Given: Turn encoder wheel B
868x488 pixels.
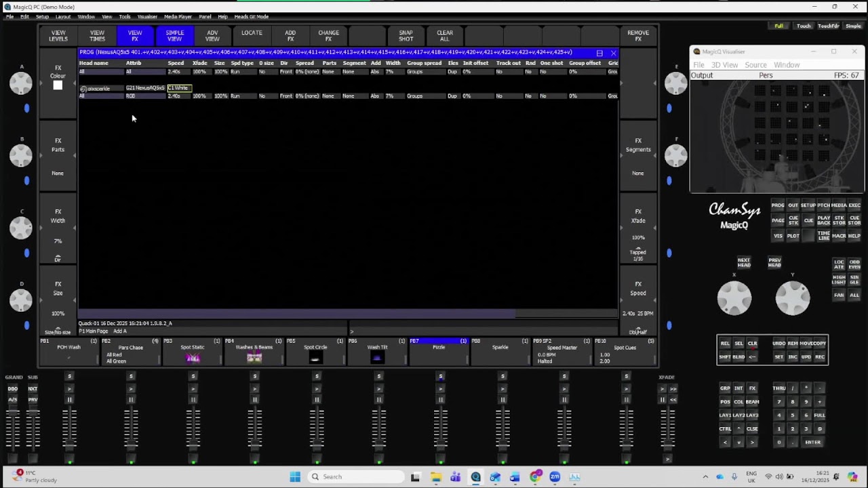Looking at the screenshot, I should (x=21, y=155).
